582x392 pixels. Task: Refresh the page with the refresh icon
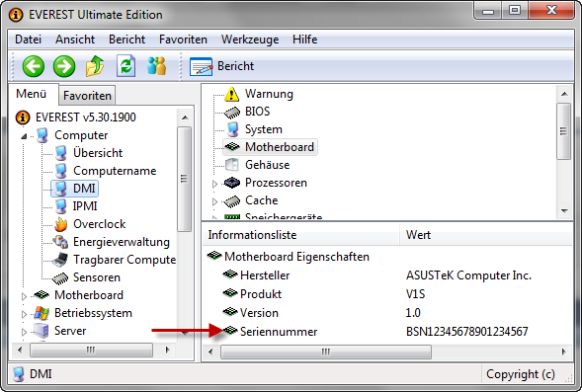(125, 66)
